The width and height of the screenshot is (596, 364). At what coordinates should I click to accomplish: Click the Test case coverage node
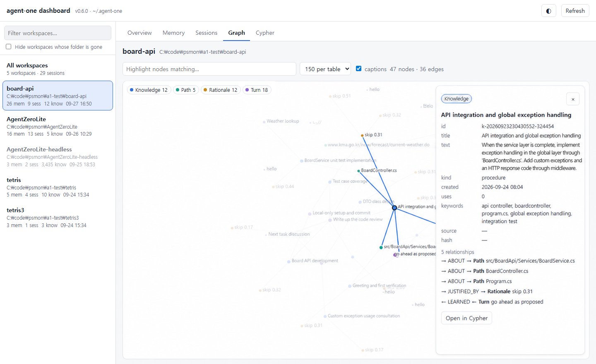(330, 182)
